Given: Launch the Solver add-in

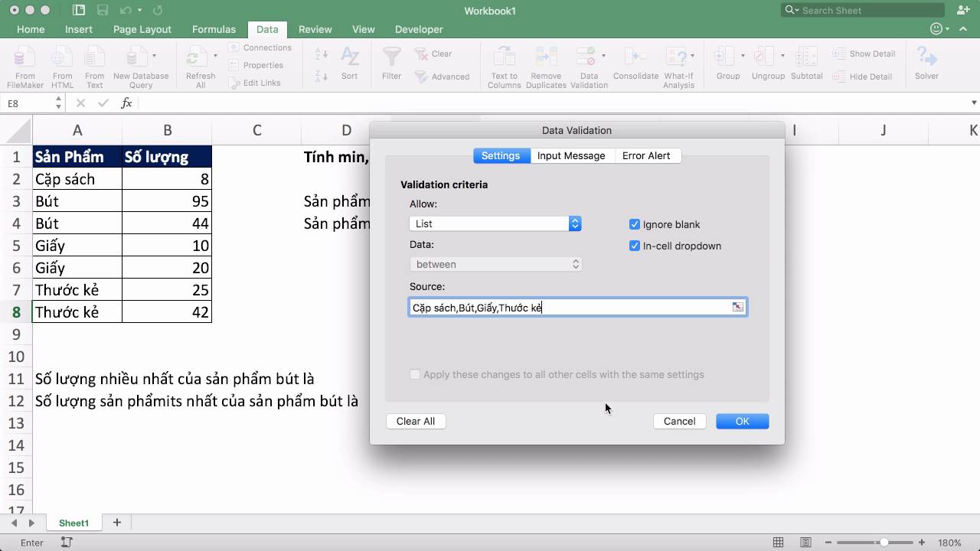Looking at the screenshot, I should pos(926,65).
